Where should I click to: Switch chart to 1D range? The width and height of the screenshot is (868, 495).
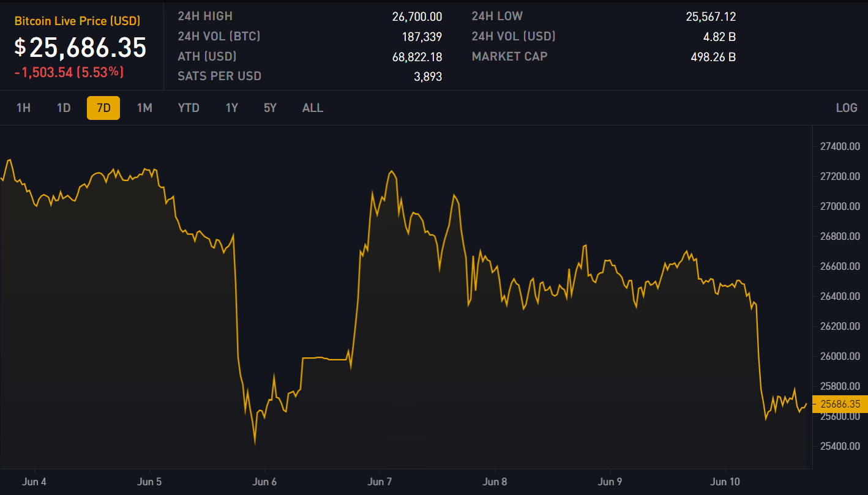[64, 108]
